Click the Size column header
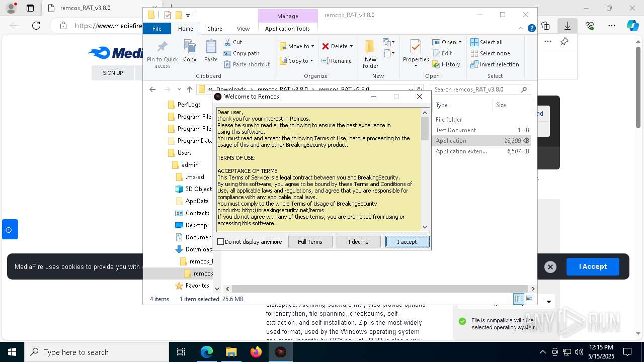Screen dimensions: 644x362 tap(512, 105)
